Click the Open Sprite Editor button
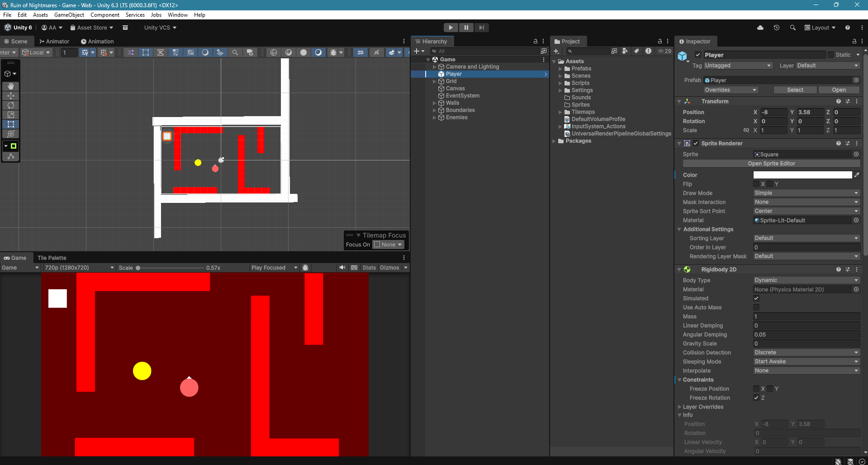 point(772,163)
